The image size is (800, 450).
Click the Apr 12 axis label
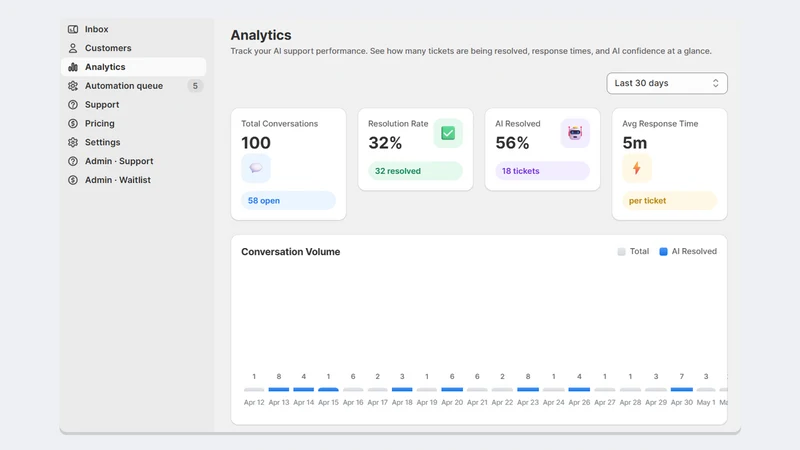[x=254, y=403]
